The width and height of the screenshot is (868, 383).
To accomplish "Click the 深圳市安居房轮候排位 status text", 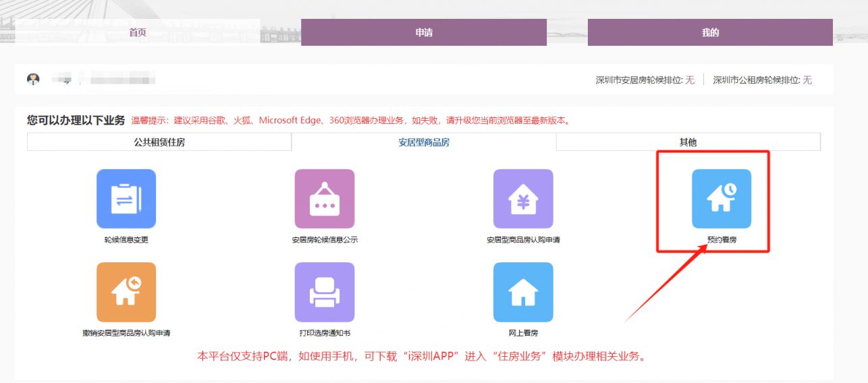I will [645, 80].
